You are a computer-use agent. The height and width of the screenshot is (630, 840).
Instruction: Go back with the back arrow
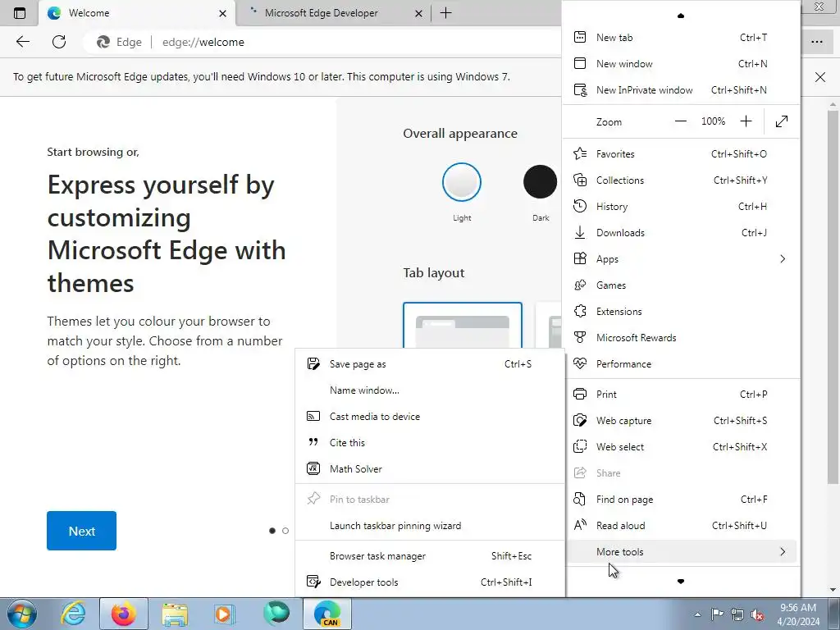pyautogui.click(x=22, y=42)
